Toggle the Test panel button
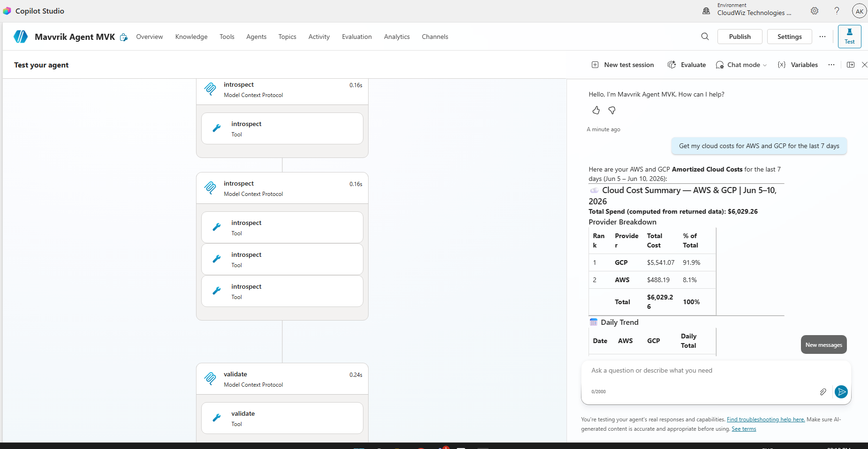 849,37
